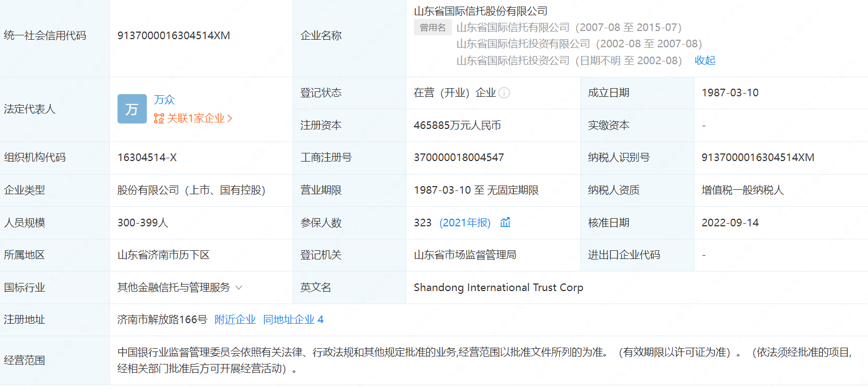Click the 曾用名 tag label
The image size is (868, 389).
coord(433,27)
